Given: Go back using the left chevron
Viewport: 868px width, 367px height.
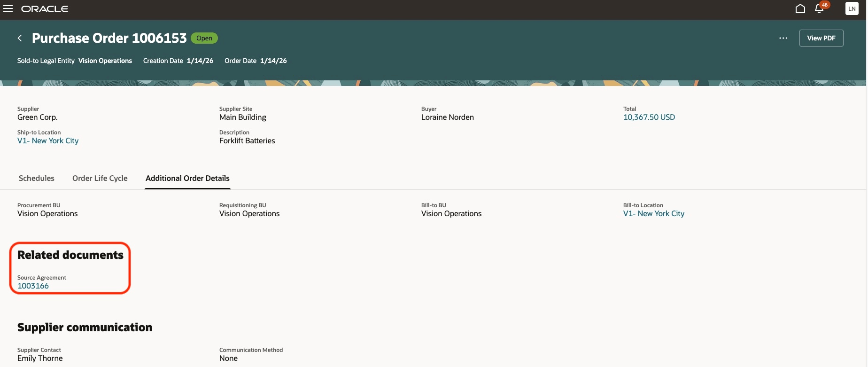Looking at the screenshot, I should point(20,38).
